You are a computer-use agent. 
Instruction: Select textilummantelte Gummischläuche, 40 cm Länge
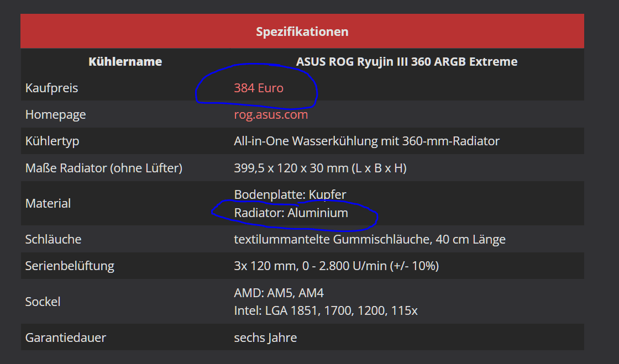370,239
